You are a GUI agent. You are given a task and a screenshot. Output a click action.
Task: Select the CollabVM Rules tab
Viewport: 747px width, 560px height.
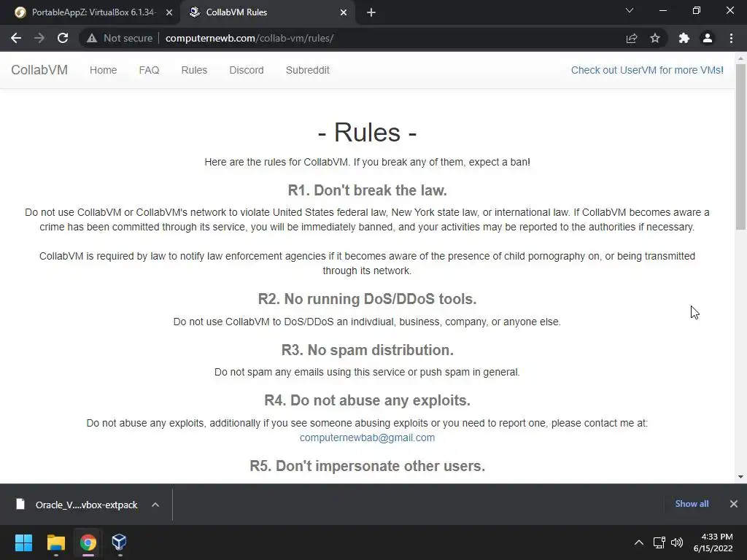(x=269, y=12)
